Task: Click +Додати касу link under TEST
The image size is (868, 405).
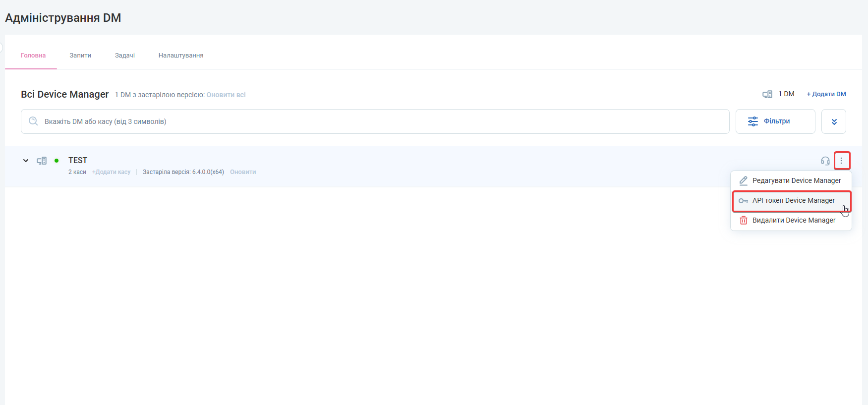Action: [x=112, y=172]
